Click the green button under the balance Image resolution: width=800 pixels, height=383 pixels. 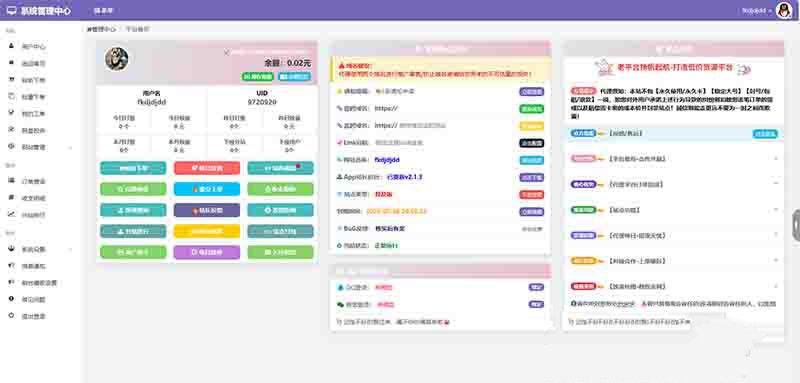point(258,76)
